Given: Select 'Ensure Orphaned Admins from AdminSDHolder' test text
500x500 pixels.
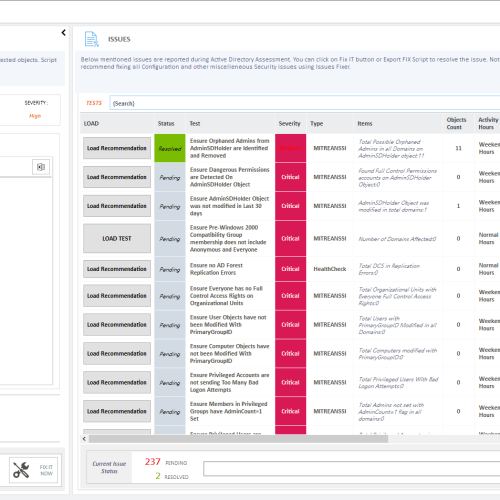Looking at the screenshot, I should coord(229,148).
